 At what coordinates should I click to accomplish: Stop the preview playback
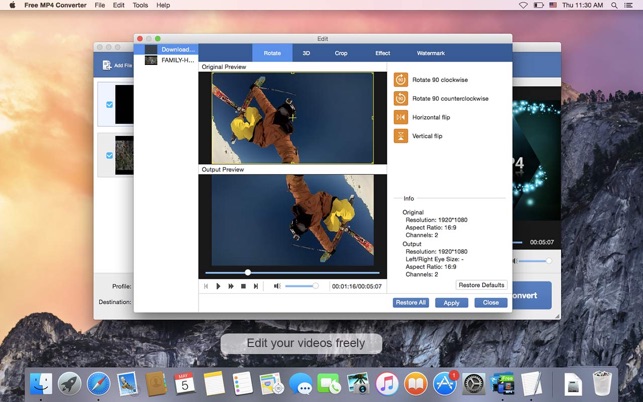pyautogui.click(x=243, y=286)
